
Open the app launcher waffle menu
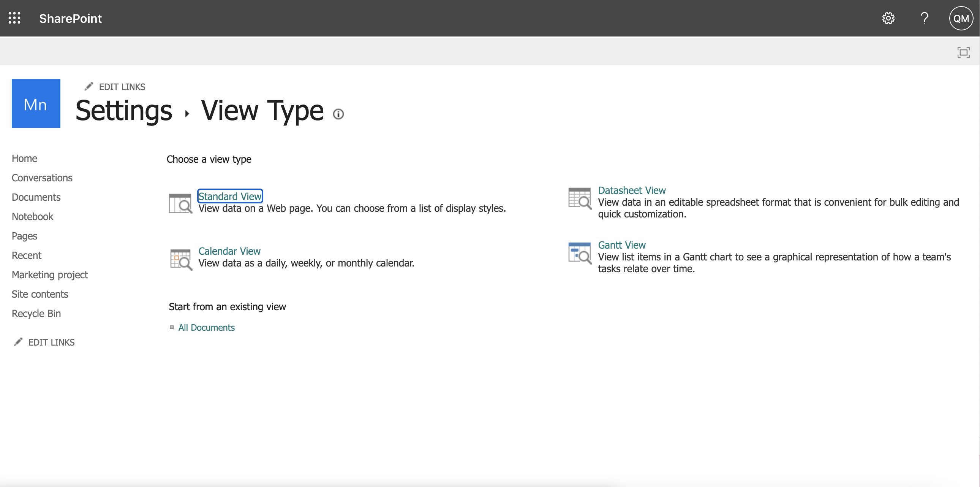[x=14, y=18]
